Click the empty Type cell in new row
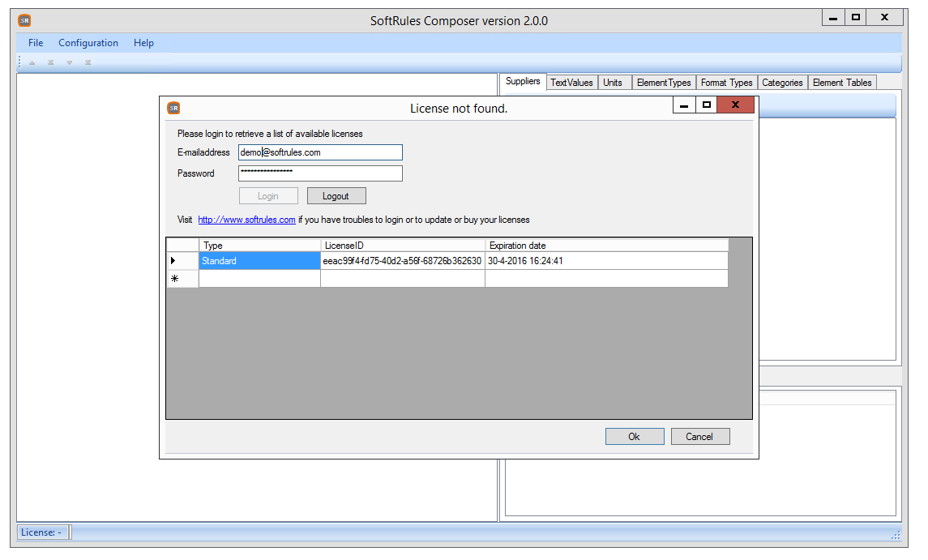The image size is (928, 560). [260, 279]
